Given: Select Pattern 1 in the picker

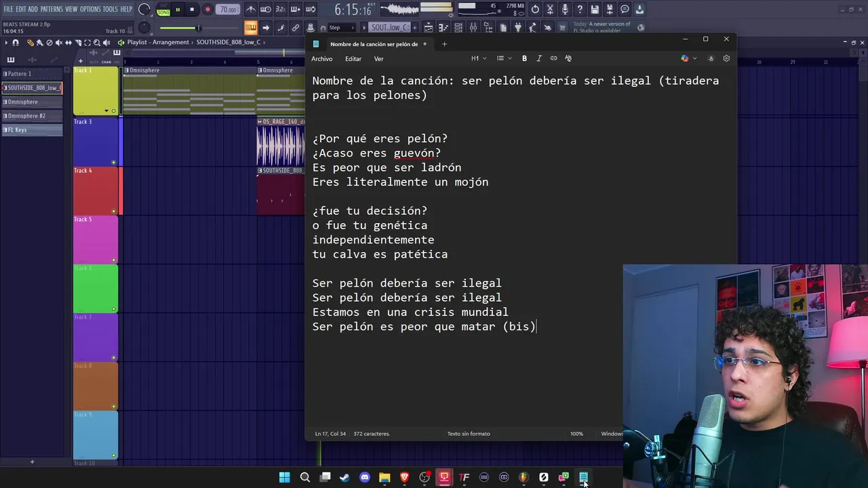Looking at the screenshot, I should [x=32, y=74].
